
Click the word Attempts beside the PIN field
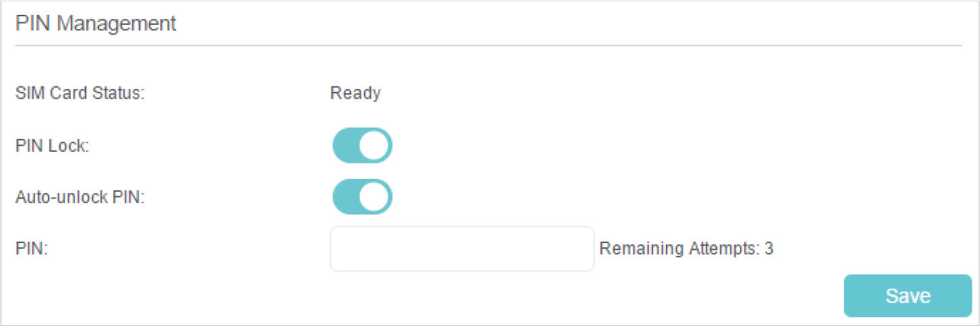pyautogui.click(x=724, y=249)
